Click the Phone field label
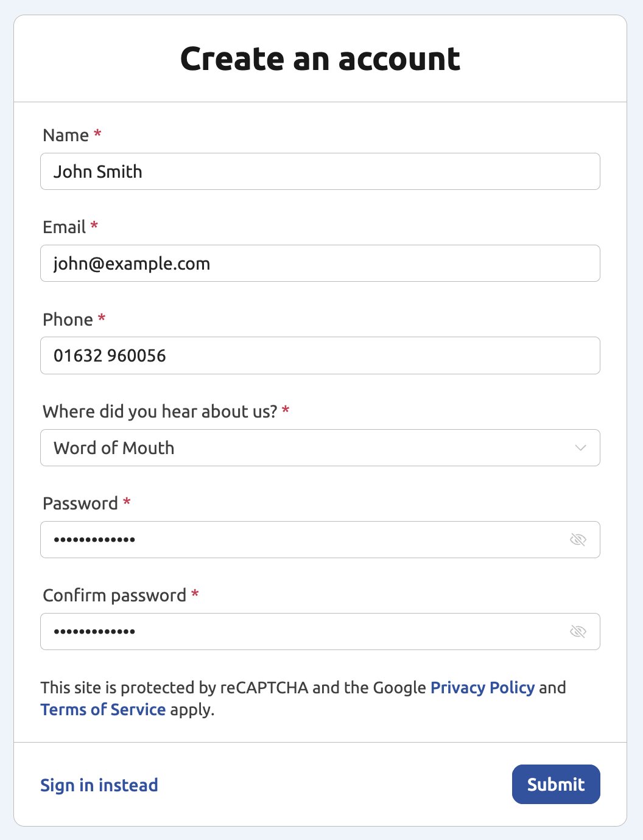643x840 pixels. tap(68, 320)
